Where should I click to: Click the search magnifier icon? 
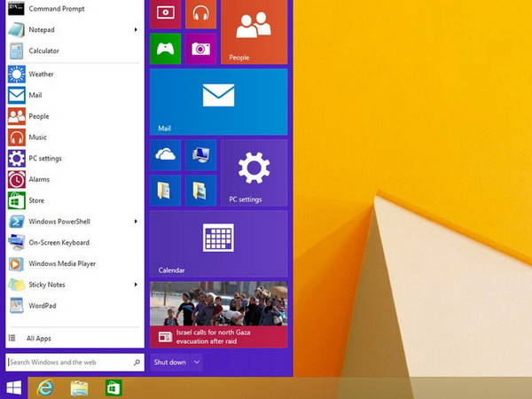coord(137,363)
